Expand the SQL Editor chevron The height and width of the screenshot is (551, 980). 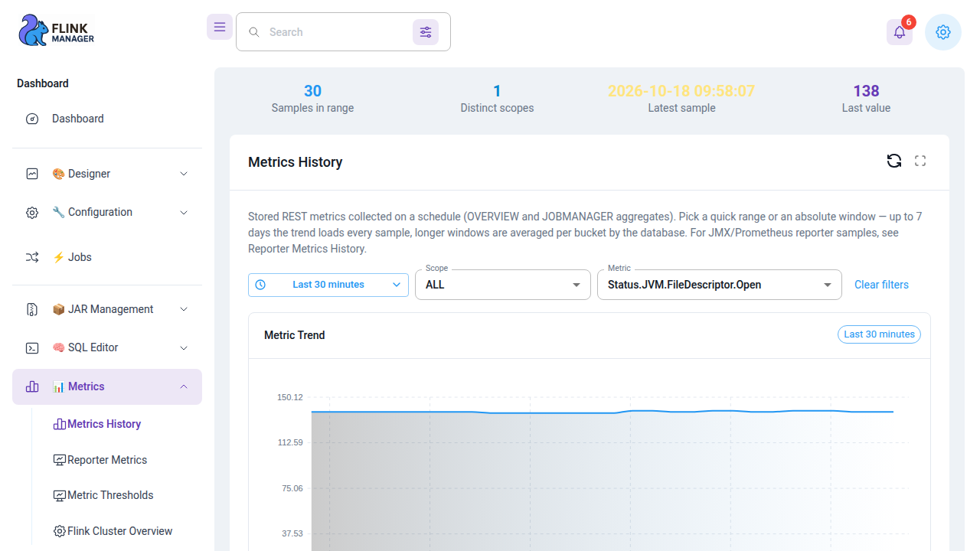(184, 347)
